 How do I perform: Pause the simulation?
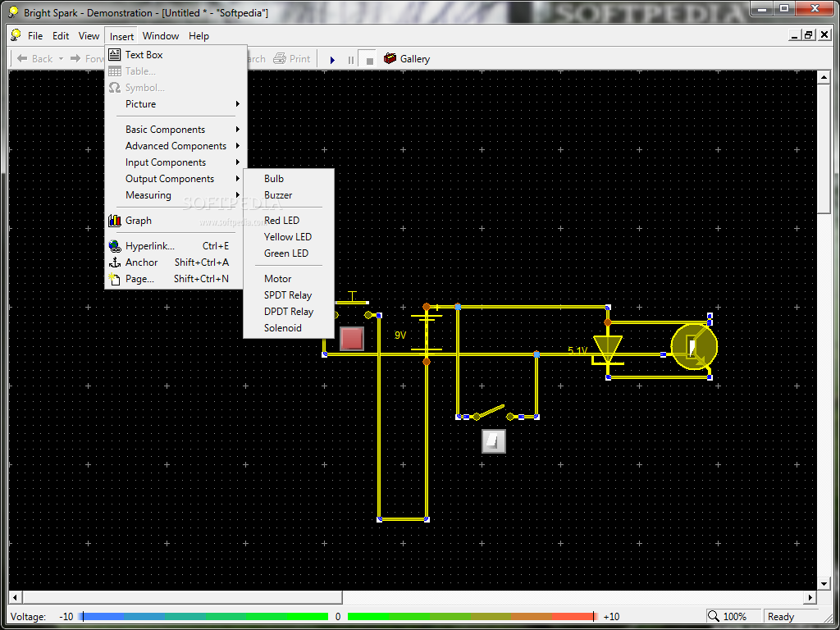(x=351, y=59)
